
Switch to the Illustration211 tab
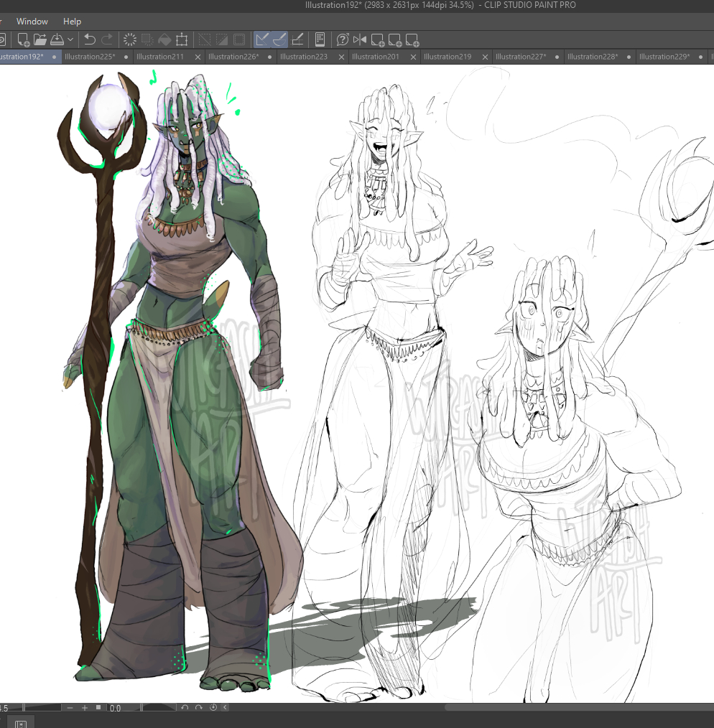pyautogui.click(x=159, y=57)
